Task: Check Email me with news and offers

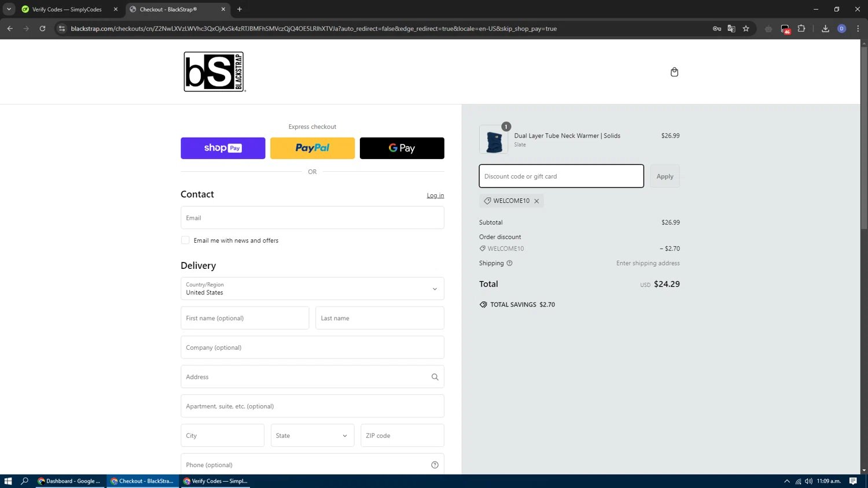Action: [185, 240]
